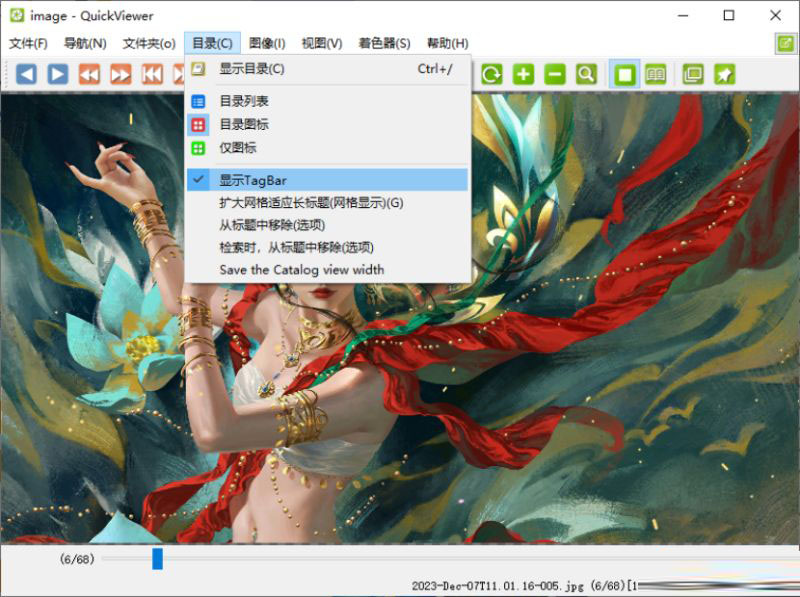Image resolution: width=800 pixels, height=597 pixels.
Task: Open the 文件夹(o) menu
Action: click(149, 43)
